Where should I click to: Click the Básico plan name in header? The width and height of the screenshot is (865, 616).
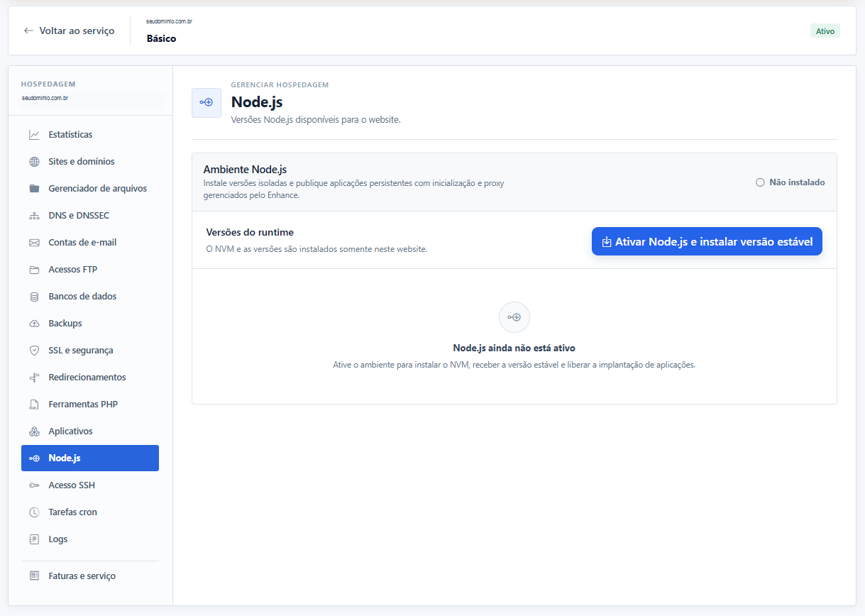tap(162, 38)
